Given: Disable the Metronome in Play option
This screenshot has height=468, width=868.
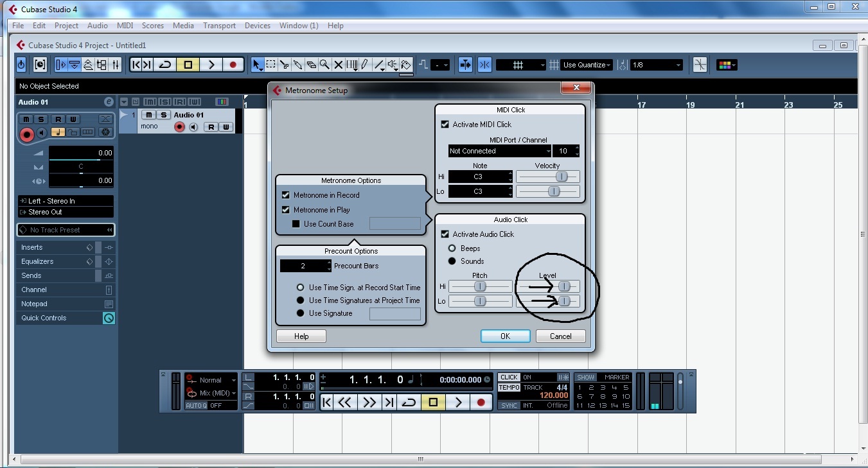Looking at the screenshot, I should 286,209.
